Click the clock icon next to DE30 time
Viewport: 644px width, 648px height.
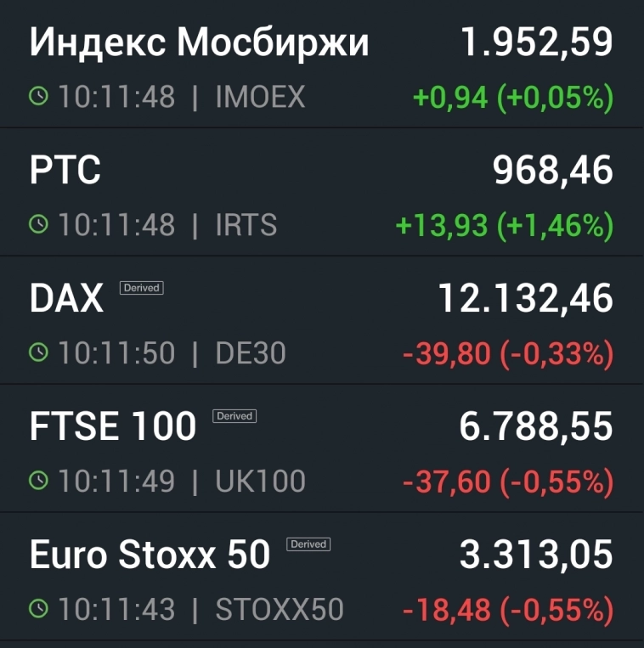pos(39,353)
